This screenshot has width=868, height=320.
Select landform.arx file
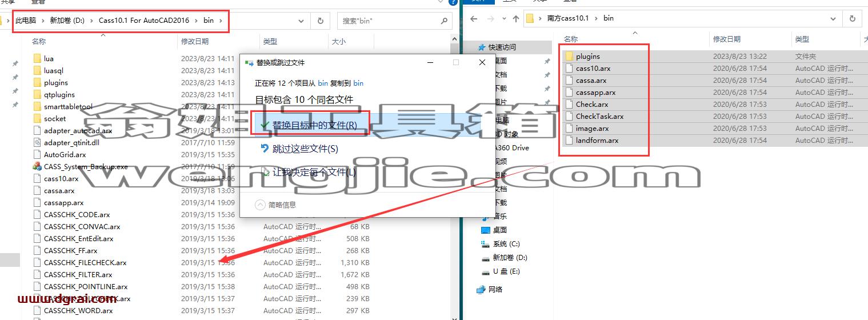click(597, 141)
